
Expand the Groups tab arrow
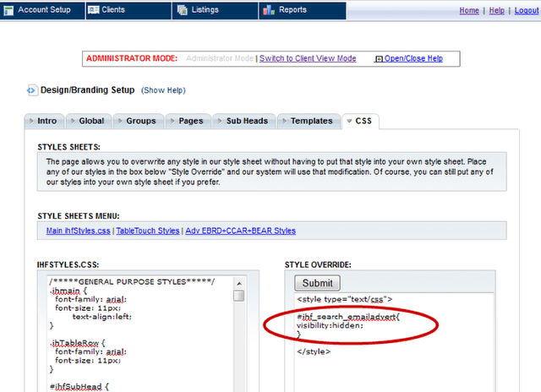120,121
